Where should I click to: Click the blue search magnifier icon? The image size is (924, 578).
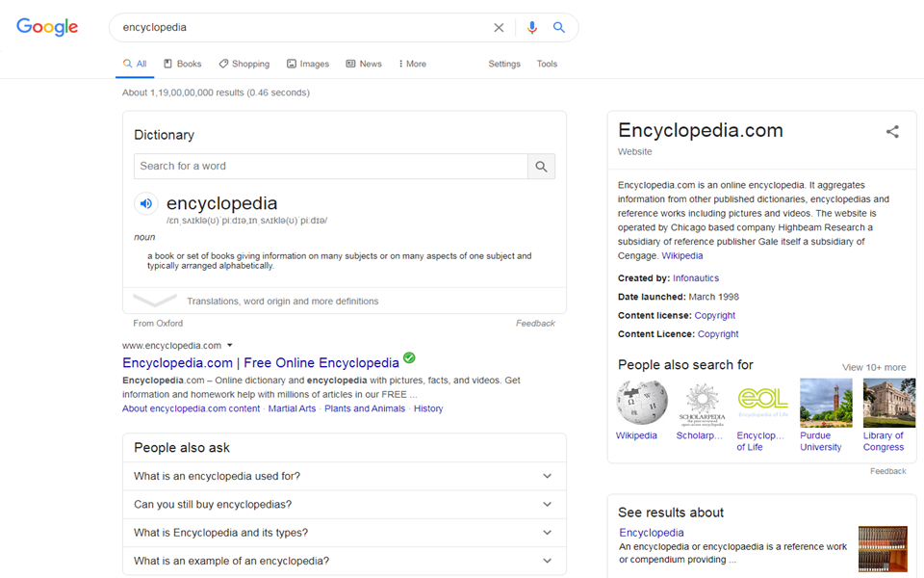pos(558,27)
